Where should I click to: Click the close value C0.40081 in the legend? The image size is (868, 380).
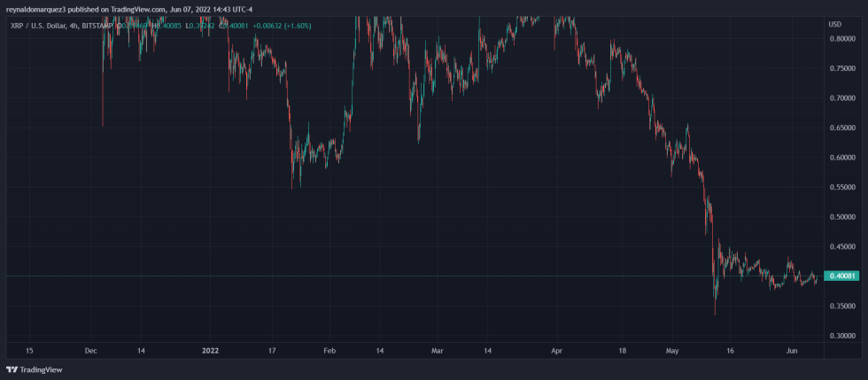234,26
